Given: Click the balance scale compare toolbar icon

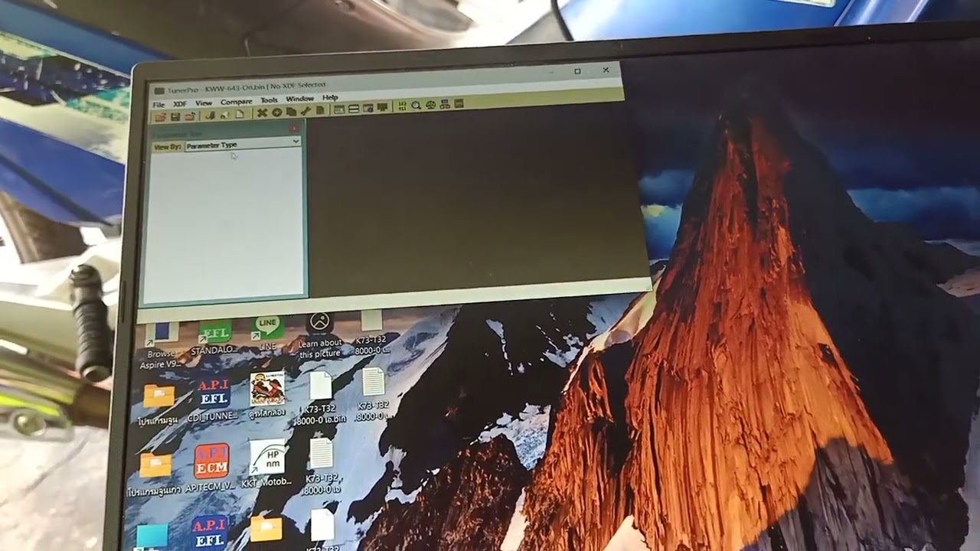Looking at the screenshot, I should tap(430, 105).
